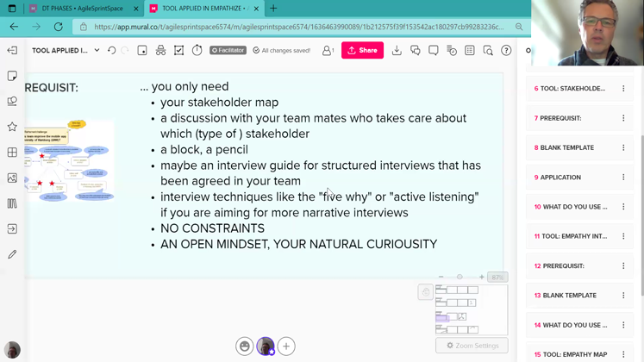Open find in mural search icon
Viewport: 644px width, 362px height.
[x=488, y=50]
